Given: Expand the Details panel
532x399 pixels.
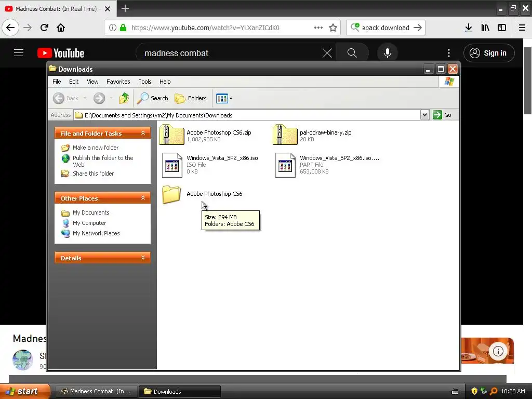Looking at the screenshot, I should pos(143,258).
